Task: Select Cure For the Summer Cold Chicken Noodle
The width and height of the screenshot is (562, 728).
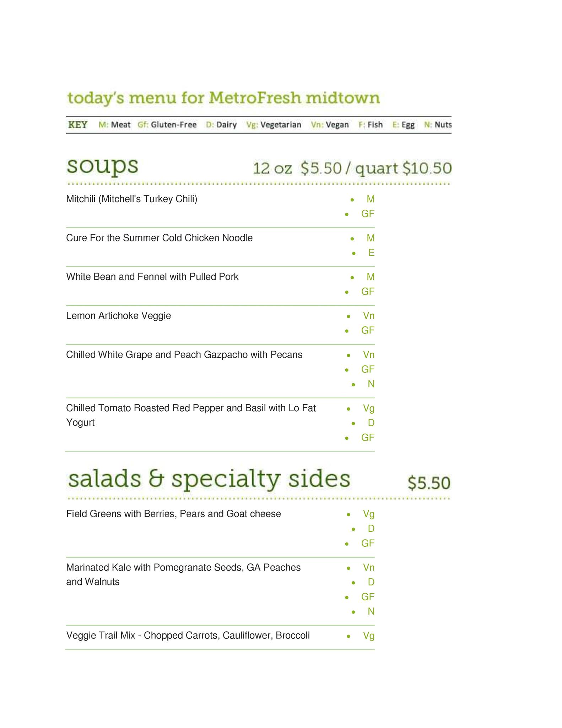Action: (x=159, y=238)
